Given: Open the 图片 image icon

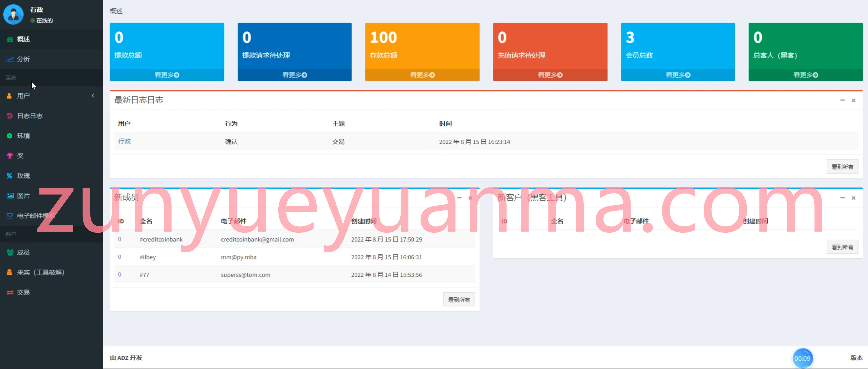Looking at the screenshot, I should (x=10, y=196).
